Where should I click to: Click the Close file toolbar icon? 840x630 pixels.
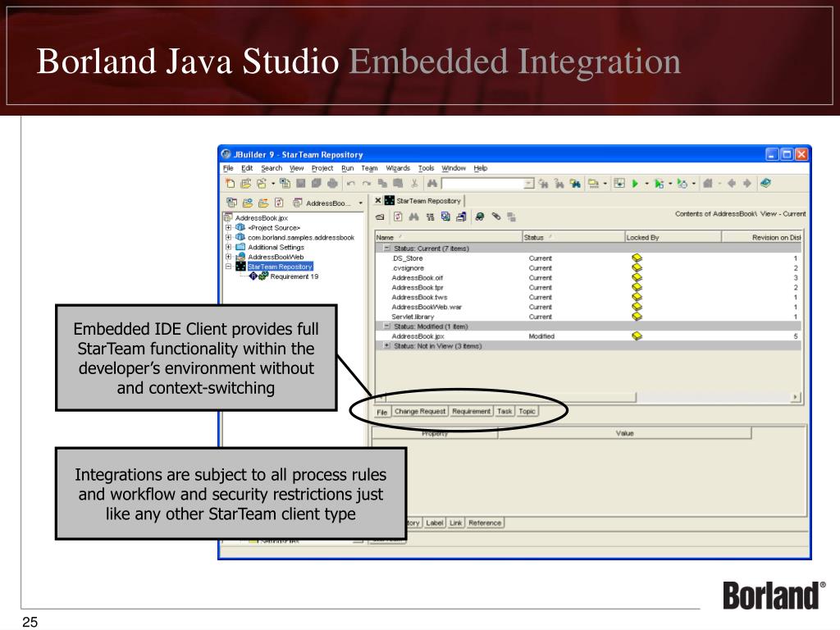click(285, 184)
